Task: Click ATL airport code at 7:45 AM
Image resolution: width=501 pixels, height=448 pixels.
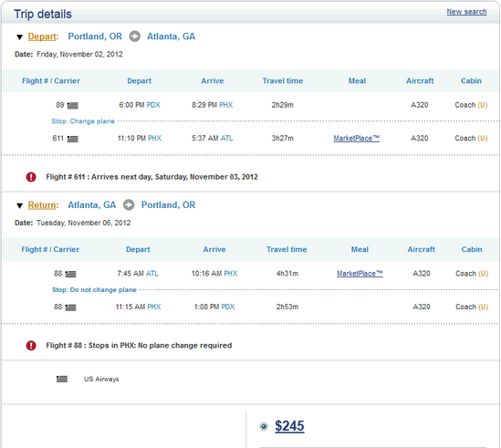Action: click(152, 274)
